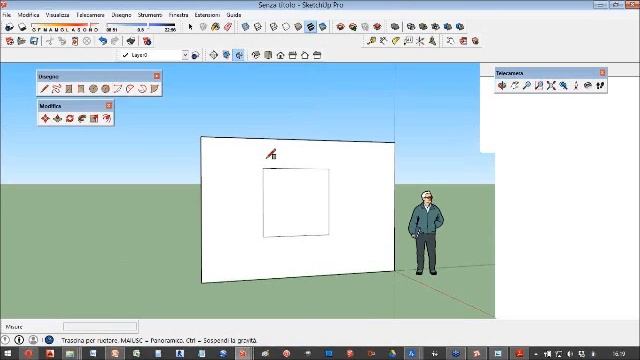Click the geolocation status bar icon

5,340
